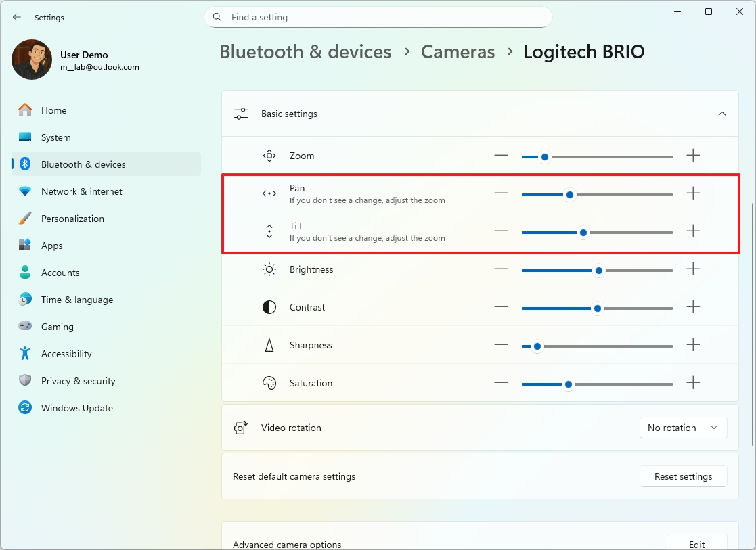Open the No rotation dropdown
Viewport: 756px width, 550px height.
point(683,428)
